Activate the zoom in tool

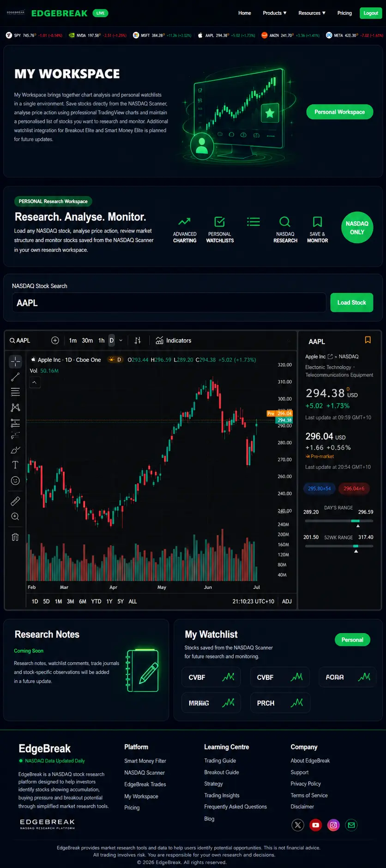tap(15, 516)
